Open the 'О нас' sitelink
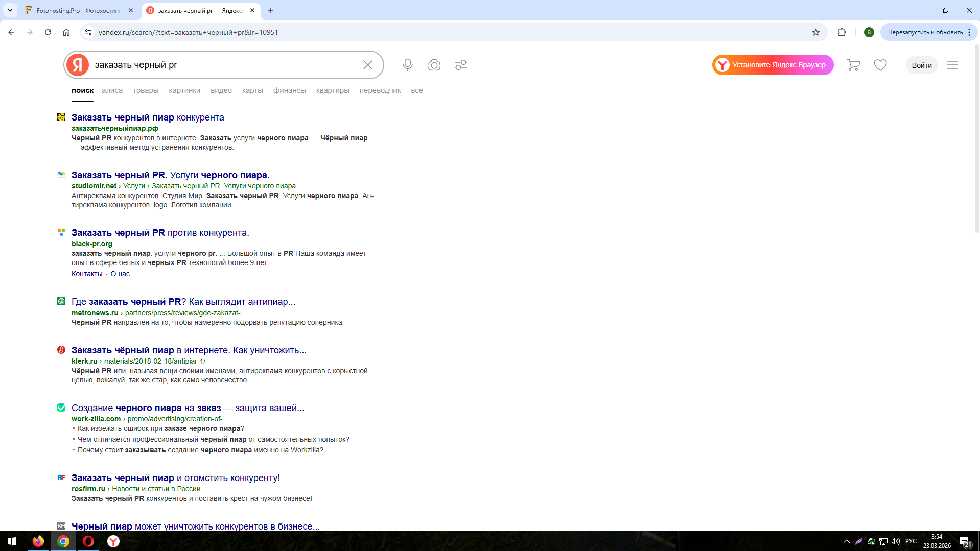This screenshot has width=980, height=551. tap(120, 274)
